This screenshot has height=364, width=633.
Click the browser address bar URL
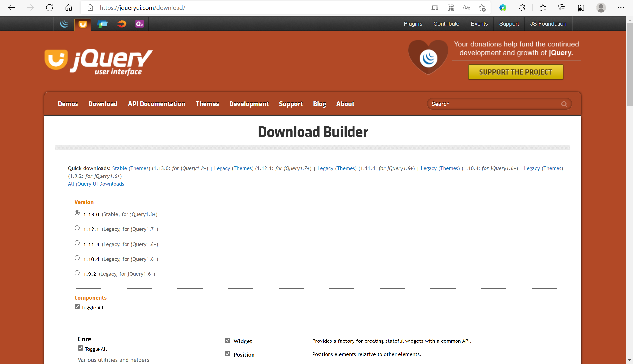tap(142, 8)
